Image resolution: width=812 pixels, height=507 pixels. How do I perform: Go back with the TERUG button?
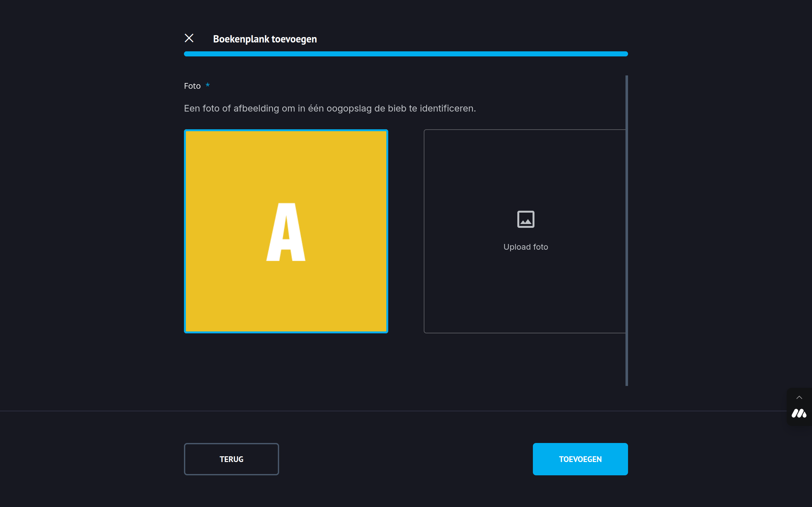click(231, 459)
